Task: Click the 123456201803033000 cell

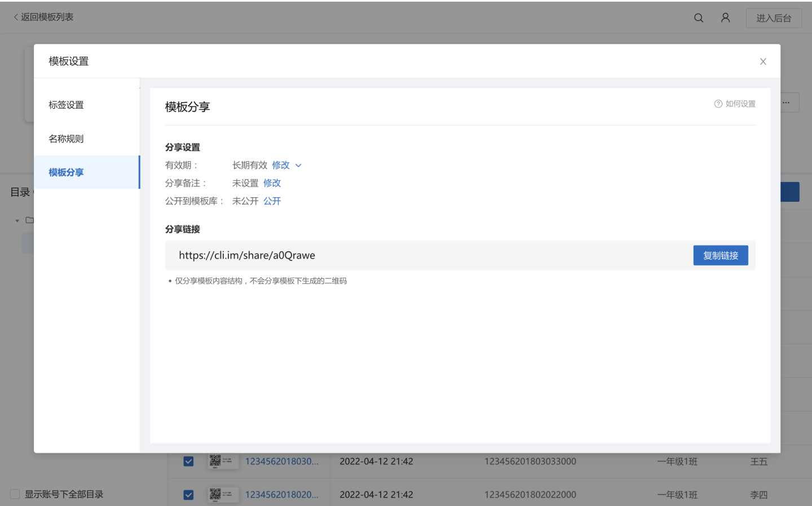Action: click(530, 461)
